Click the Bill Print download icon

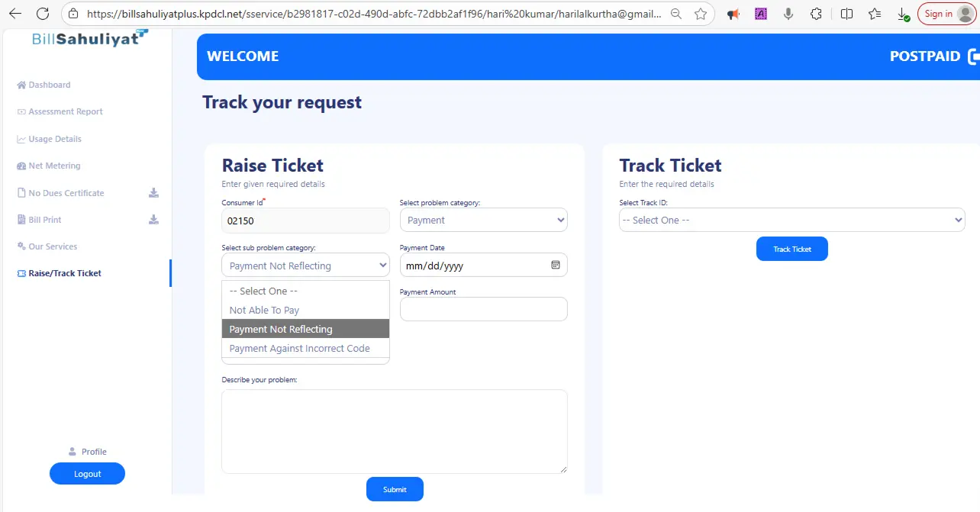tap(153, 220)
